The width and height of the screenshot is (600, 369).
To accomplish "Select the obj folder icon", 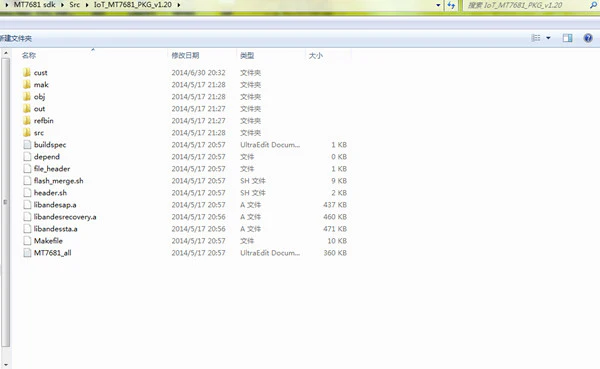I will pyautogui.click(x=27, y=96).
